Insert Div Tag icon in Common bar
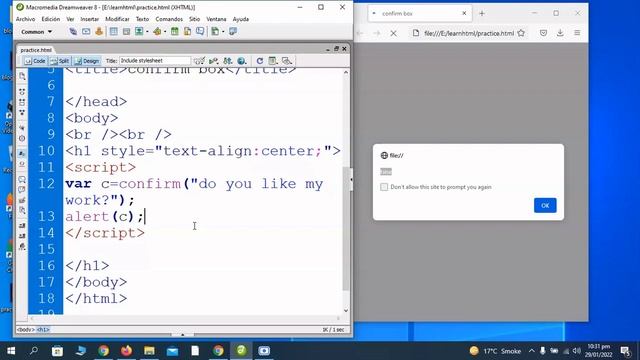The height and width of the screenshot is (360, 640). 127,31
